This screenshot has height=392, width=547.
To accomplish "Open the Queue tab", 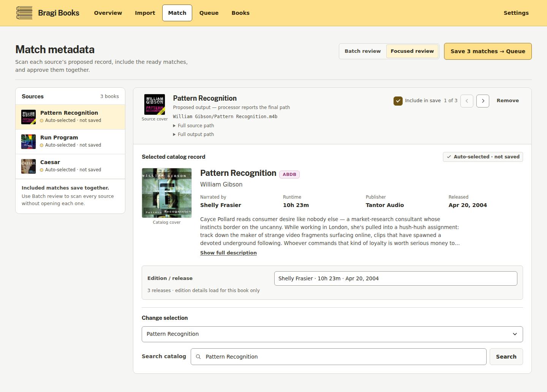I will [x=209, y=13].
